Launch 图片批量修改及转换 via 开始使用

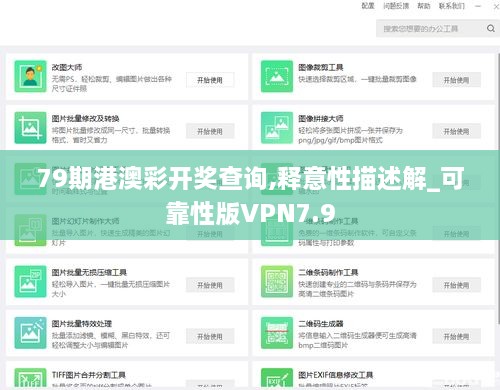tap(210, 131)
